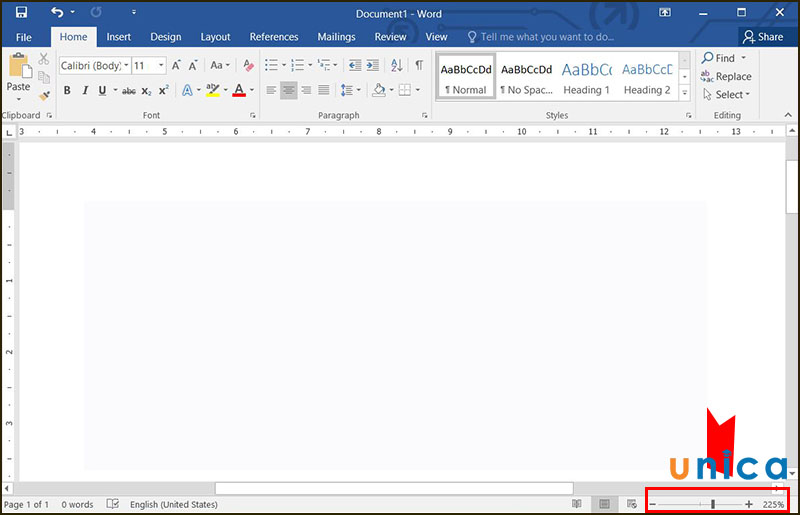Collapse the ribbon with the up chevron

[788, 115]
